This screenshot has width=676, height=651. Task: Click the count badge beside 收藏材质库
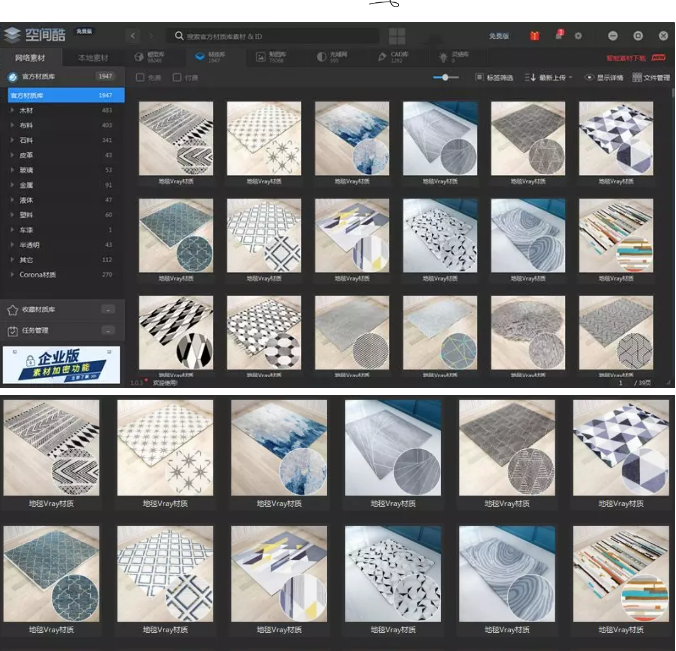click(x=108, y=309)
